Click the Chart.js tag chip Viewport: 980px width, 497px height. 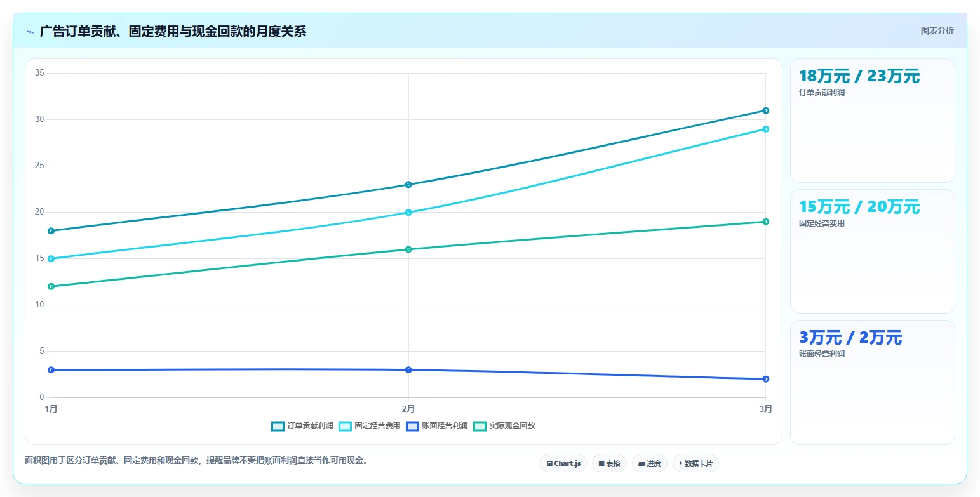click(563, 463)
